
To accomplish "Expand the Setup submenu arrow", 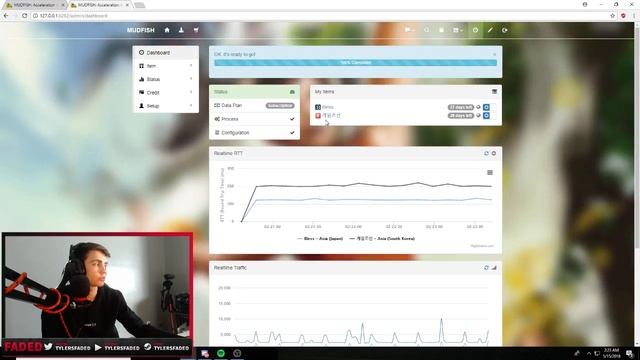I will [x=191, y=106].
